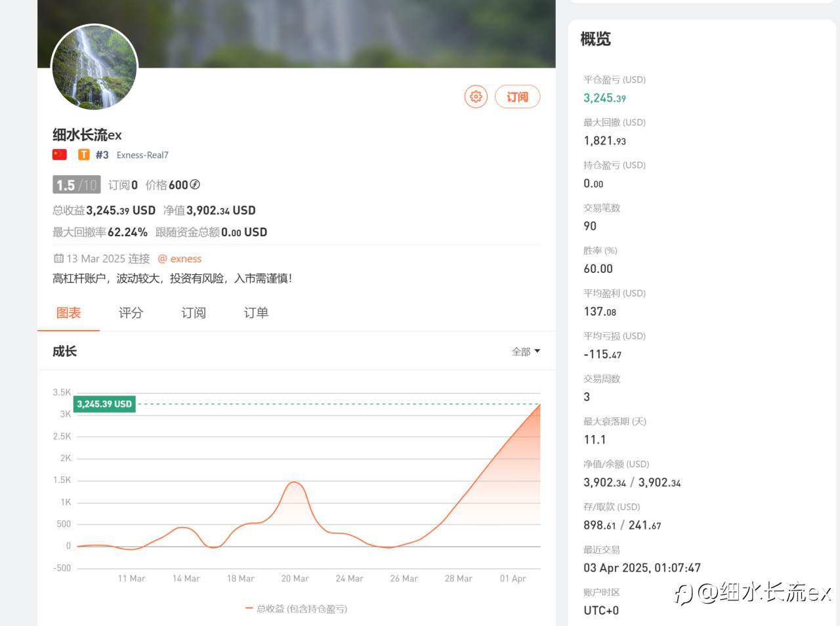The image size is (840, 626).
Task: Toggle the 总收益 chart legend entry
Action: (296, 609)
